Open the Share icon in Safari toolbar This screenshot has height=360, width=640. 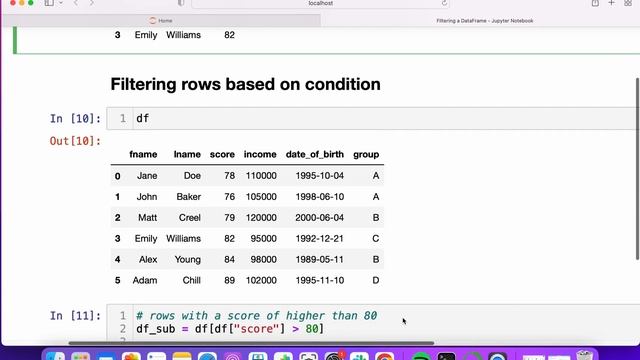click(595, 3)
